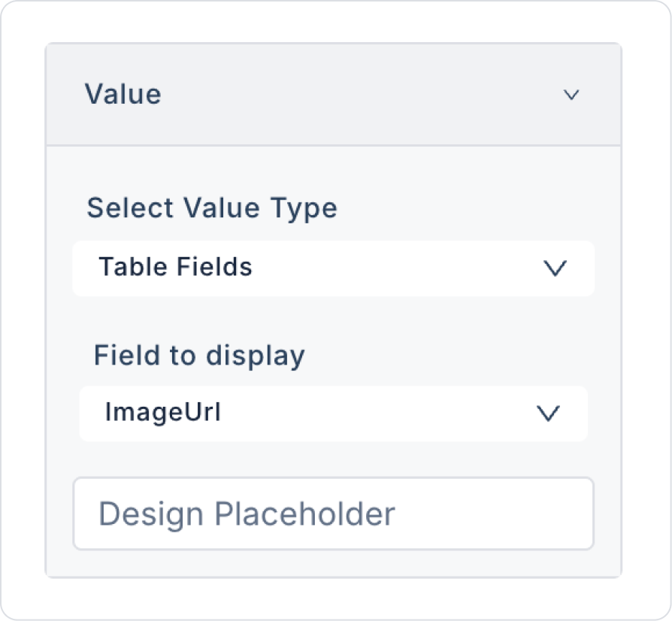Select the Table Fields text in the value type box
672x621 pixels.
pos(175,268)
